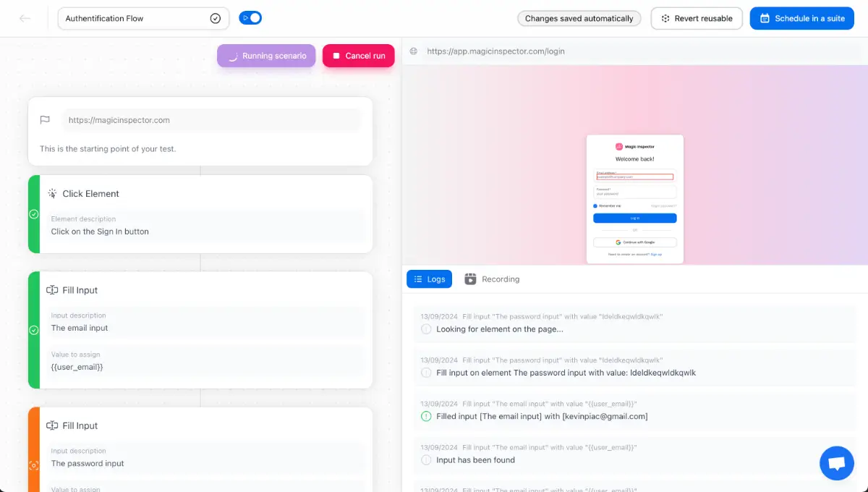Screen dimensions: 868x492
Task: Cancel the running scenario
Action: point(358,56)
